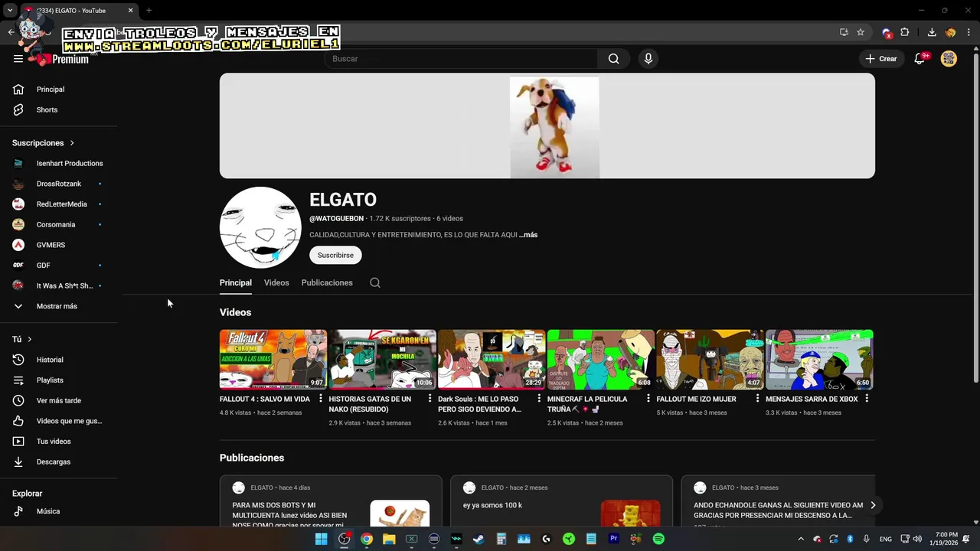Open options for FALLOUT ME IZO MUJER

point(757,399)
